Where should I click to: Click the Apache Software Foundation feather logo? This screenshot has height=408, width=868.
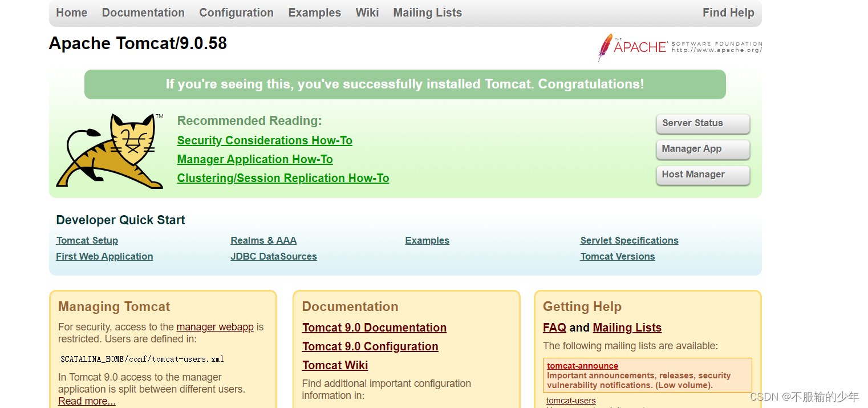click(680, 47)
